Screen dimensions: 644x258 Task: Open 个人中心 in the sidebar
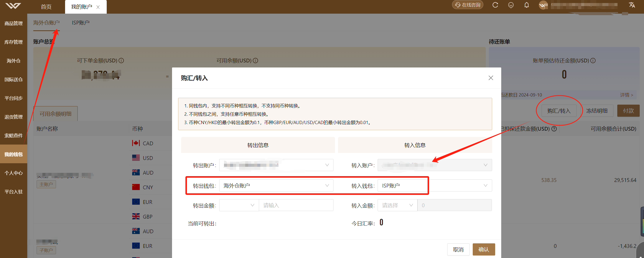[x=14, y=173]
